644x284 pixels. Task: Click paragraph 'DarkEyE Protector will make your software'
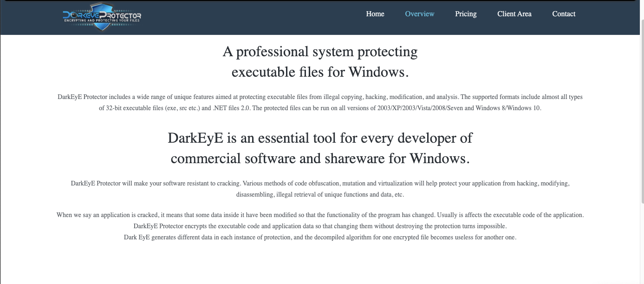[x=320, y=189]
